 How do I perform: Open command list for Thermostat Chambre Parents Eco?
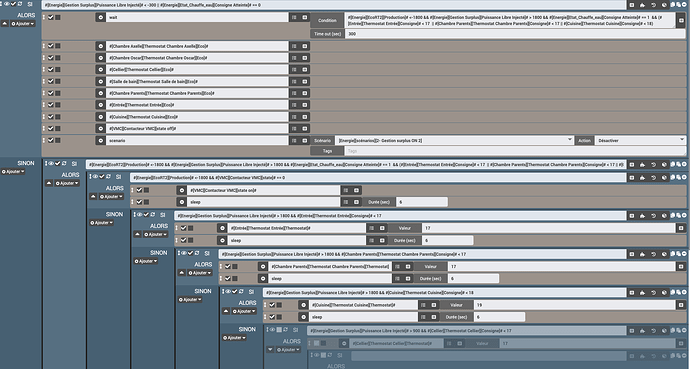click(294, 93)
